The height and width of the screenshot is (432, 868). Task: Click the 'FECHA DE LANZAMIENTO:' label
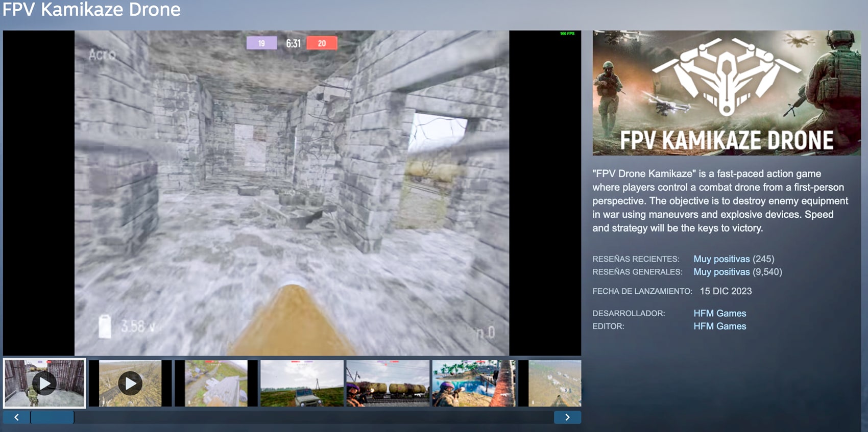point(642,291)
